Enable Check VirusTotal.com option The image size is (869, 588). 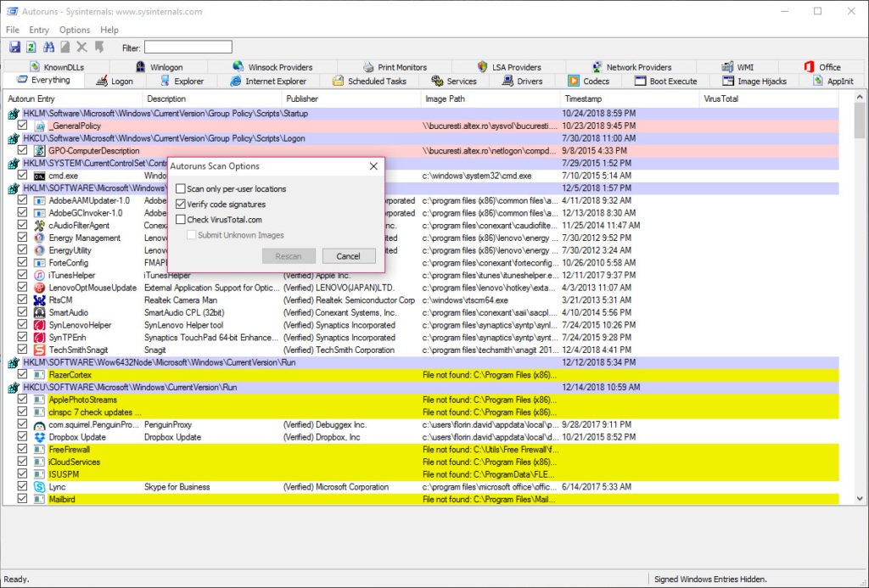click(181, 220)
